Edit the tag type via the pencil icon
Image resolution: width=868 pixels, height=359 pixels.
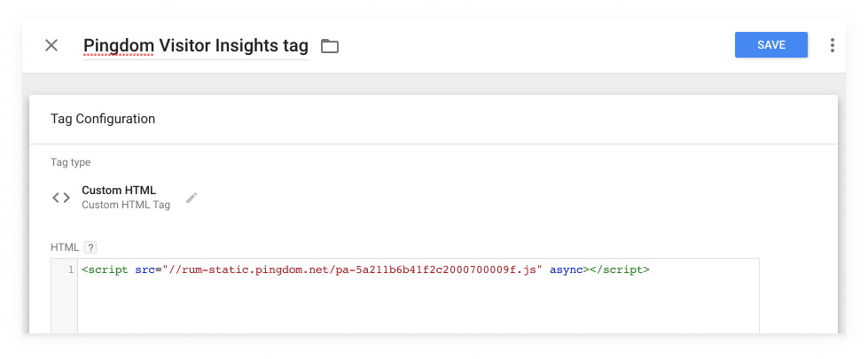[192, 198]
